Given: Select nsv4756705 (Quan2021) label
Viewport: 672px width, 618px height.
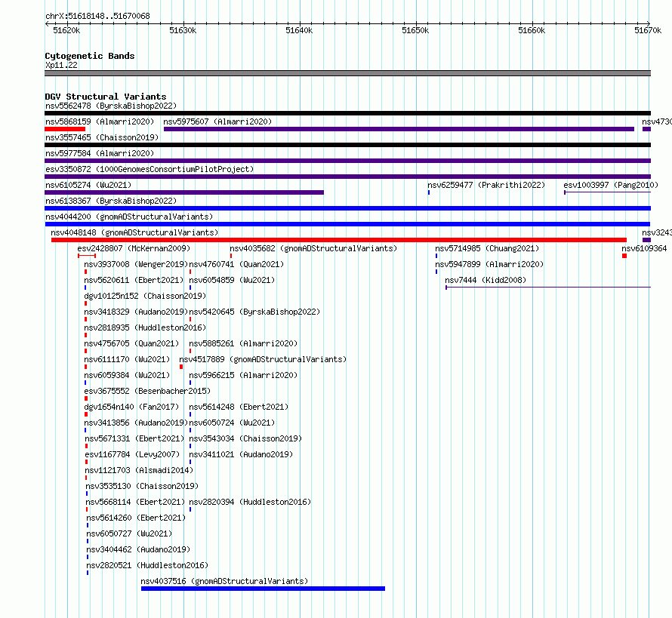Looking at the screenshot, I should [x=131, y=343].
